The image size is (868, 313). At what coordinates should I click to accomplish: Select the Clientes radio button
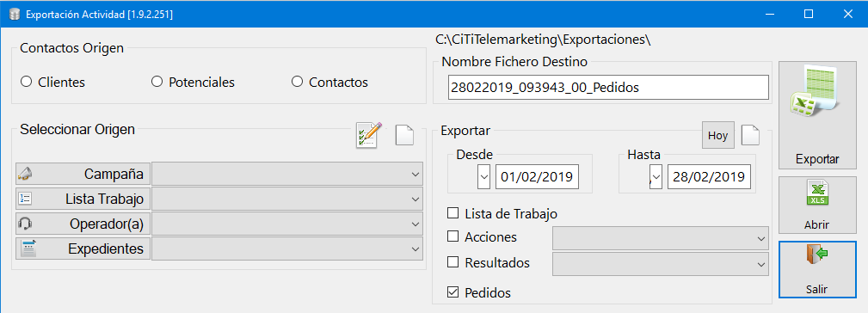tap(26, 82)
